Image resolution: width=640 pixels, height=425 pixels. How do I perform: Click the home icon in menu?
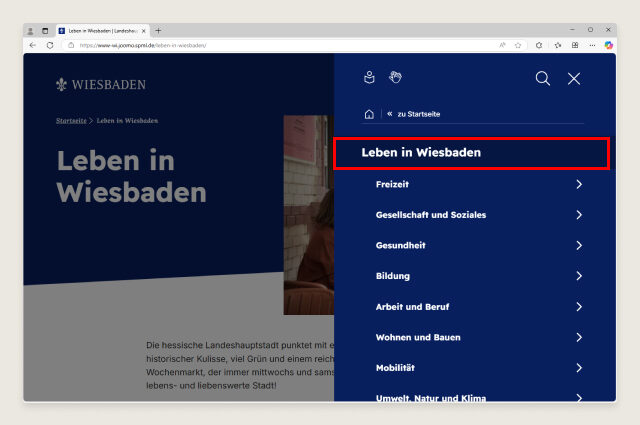(x=369, y=114)
